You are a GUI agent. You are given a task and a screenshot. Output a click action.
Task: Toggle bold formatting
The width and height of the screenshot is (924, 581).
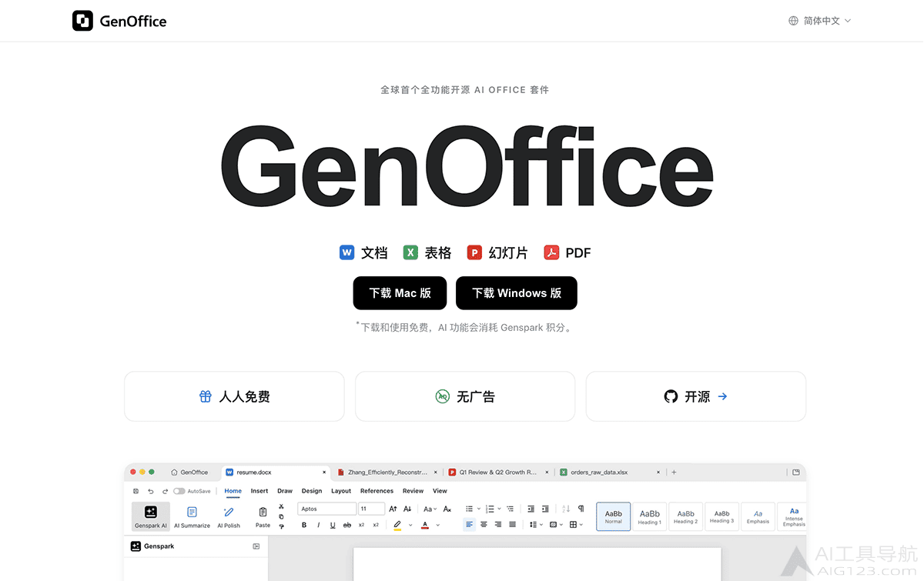pos(304,525)
